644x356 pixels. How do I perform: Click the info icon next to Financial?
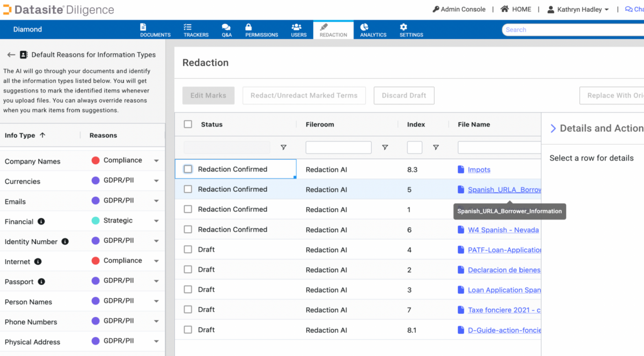(x=41, y=221)
